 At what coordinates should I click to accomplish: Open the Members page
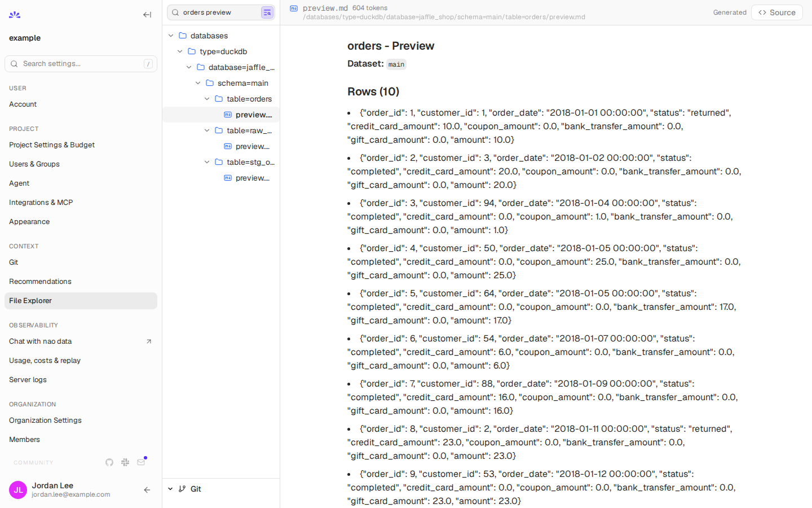[81, 440]
